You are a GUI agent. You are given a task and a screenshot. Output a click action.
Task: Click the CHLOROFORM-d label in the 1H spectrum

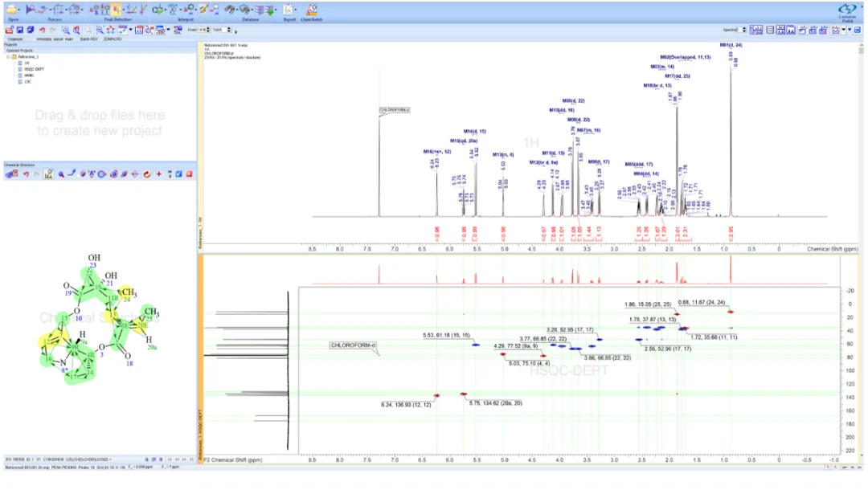(394, 110)
